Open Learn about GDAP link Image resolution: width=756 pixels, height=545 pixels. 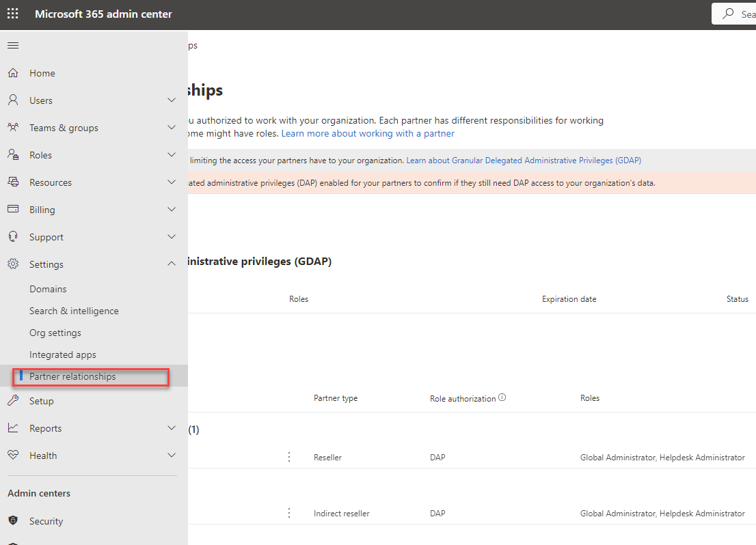pos(524,160)
